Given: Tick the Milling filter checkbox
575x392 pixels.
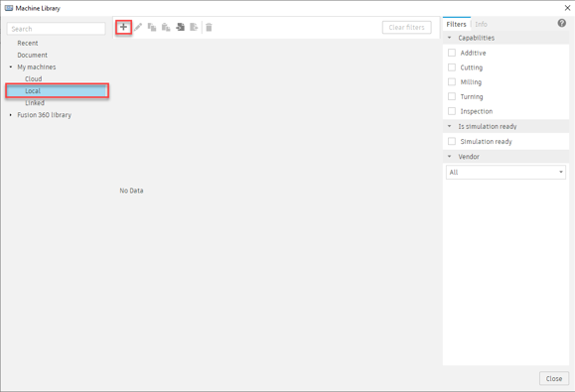Looking at the screenshot, I should click(x=452, y=82).
